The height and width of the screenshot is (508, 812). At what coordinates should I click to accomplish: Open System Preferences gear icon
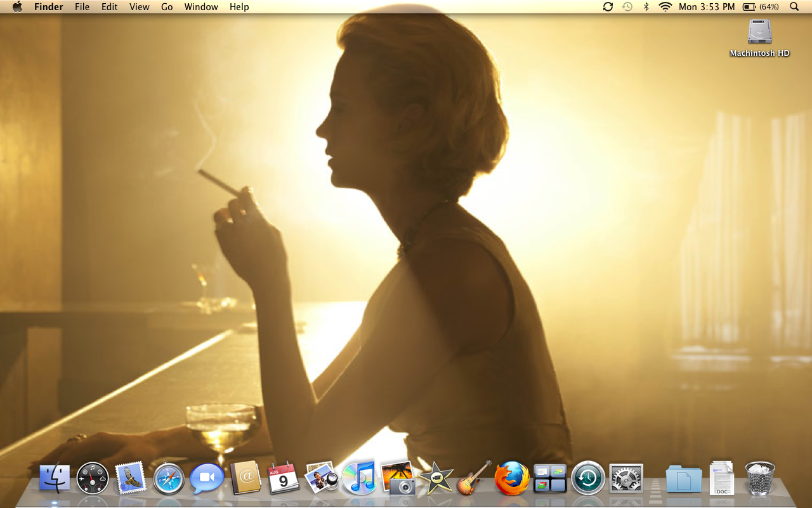[x=626, y=478]
